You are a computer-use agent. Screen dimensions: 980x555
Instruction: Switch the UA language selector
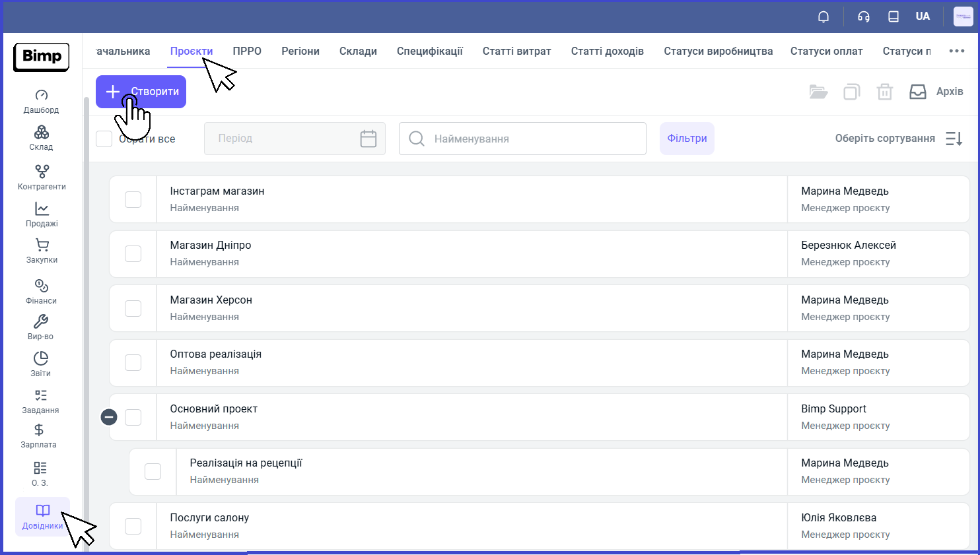pos(923,16)
